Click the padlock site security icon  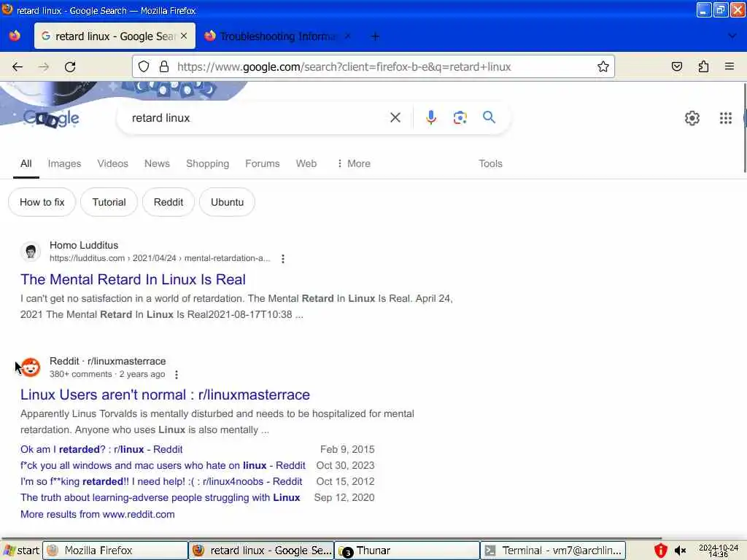pos(164,66)
